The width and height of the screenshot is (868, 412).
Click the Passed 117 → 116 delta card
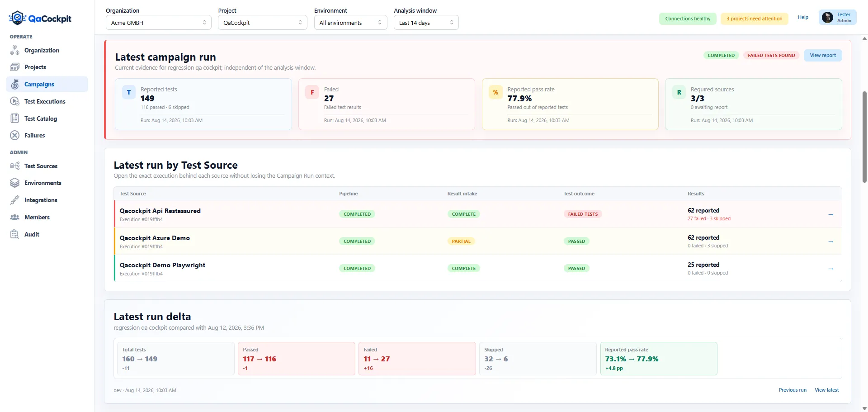click(297, 359)
